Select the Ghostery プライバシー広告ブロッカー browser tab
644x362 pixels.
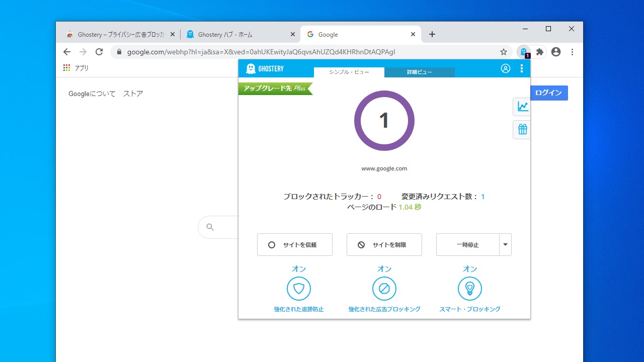[120, 34]
